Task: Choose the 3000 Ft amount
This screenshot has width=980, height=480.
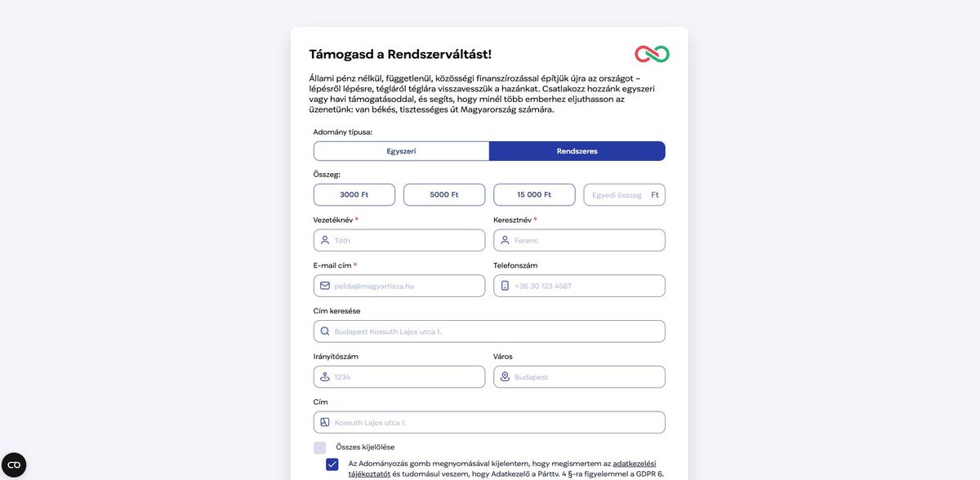Action: (354, 195)
